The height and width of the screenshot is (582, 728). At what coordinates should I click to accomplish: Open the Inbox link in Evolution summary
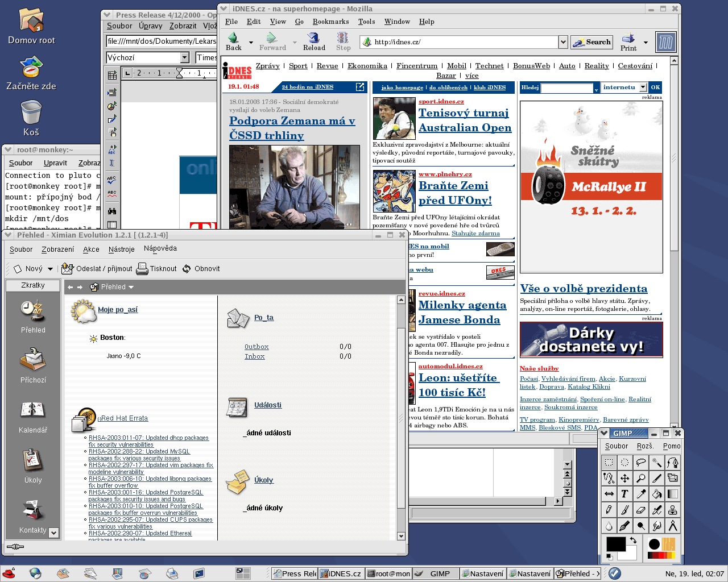pos(254,356)
